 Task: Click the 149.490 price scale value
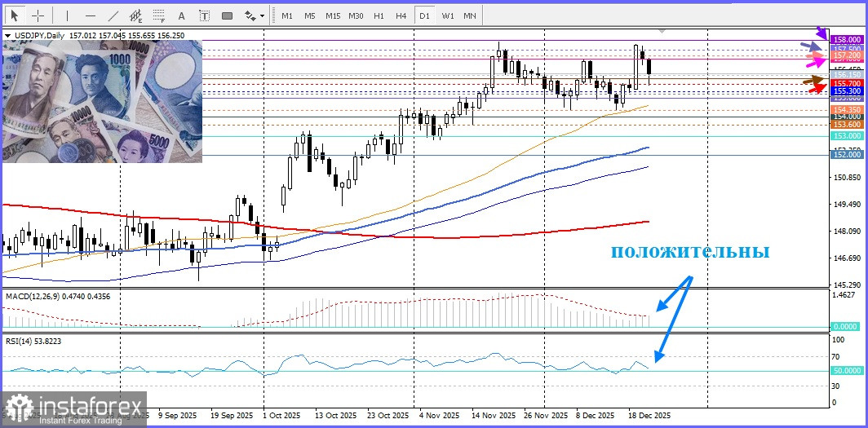(848, 204)
